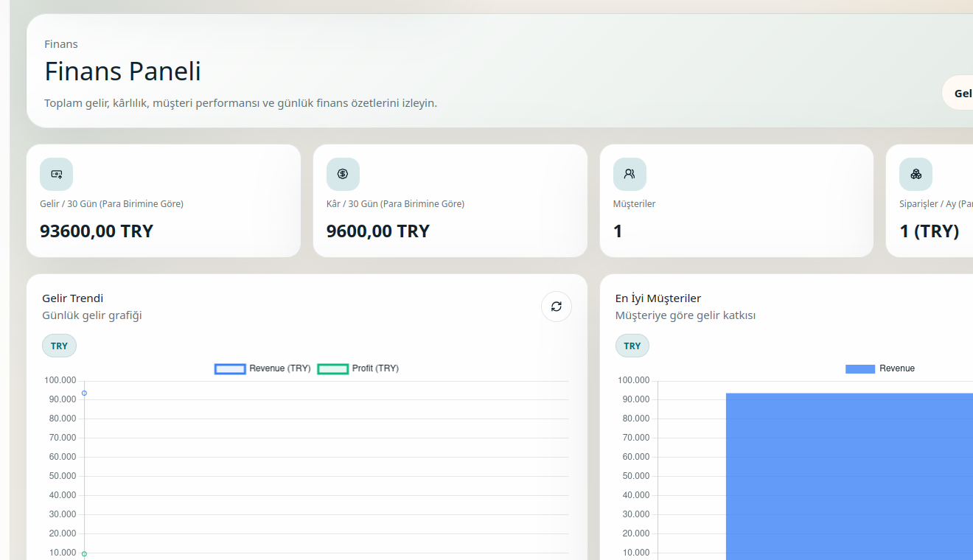Click the En İyi Müşteriler title
This screenshot has width=973, height=560.
point(658,298)
